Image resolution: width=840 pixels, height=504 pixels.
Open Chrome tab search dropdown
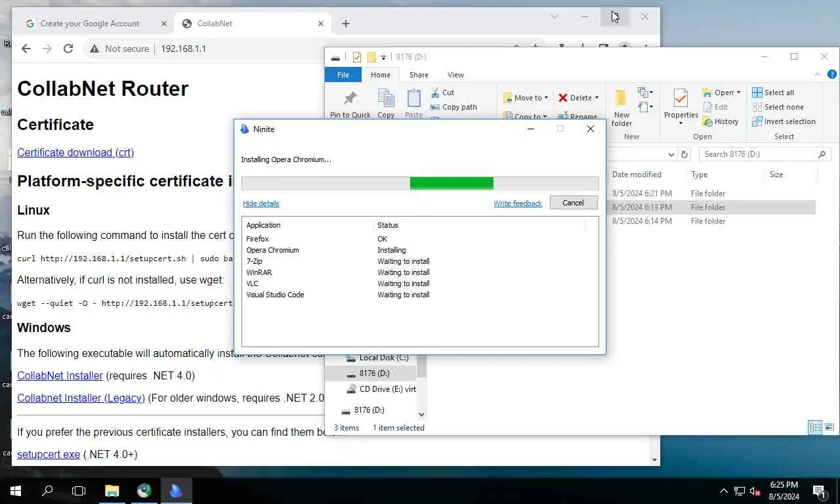coord(555,17)
